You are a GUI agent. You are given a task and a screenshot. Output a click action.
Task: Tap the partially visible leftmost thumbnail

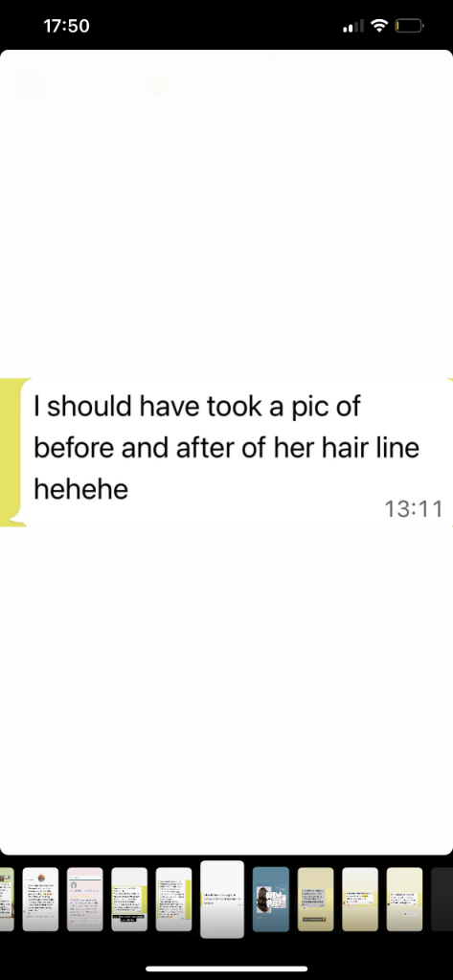pyautogui.click(x=7, y=899)
